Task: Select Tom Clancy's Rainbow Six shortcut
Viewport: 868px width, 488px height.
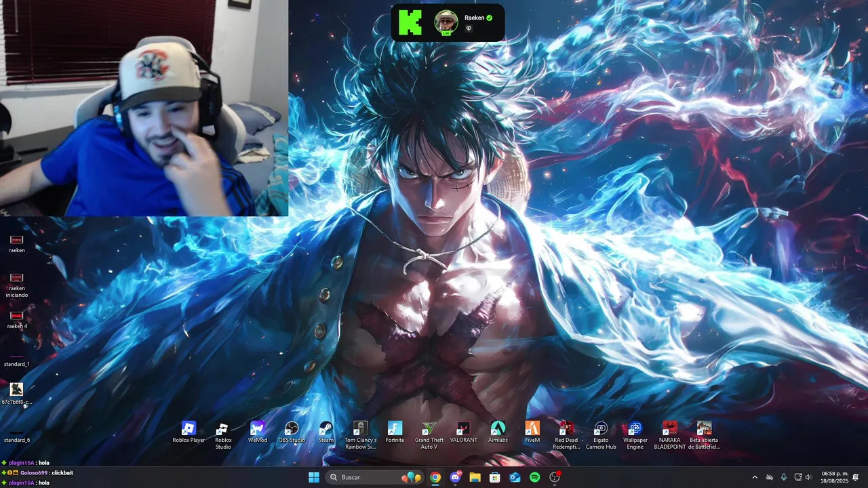Action: [360, 435]
